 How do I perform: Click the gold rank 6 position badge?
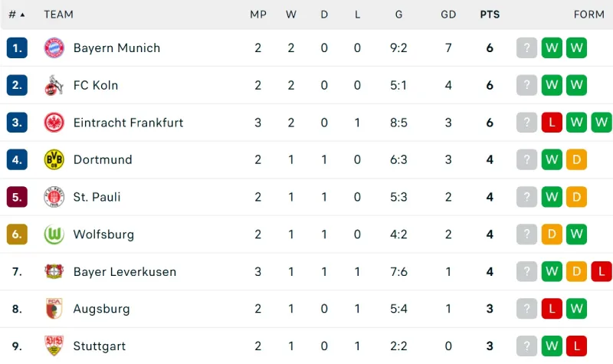tap(17, 234)
